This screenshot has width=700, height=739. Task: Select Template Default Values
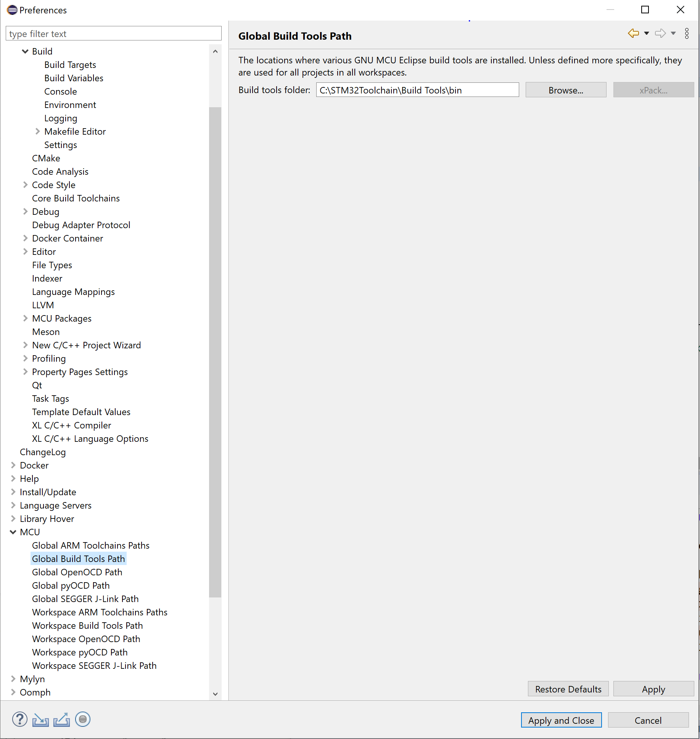coord(81,412)
